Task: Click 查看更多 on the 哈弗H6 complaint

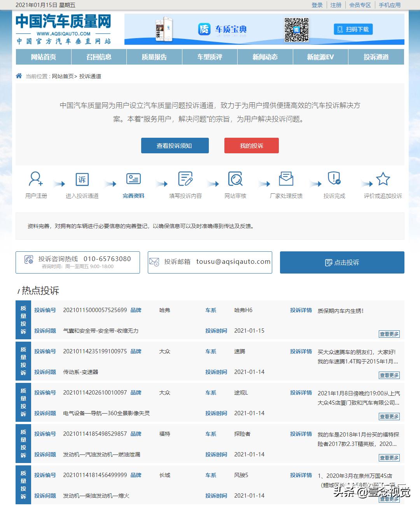Action: tap(389, 334)
